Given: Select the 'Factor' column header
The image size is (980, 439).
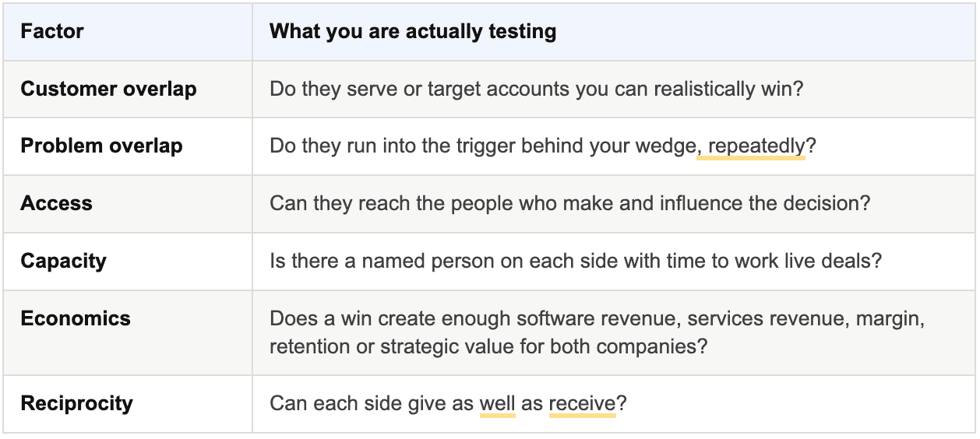Looking at the screenshot, I should point(52,31).
